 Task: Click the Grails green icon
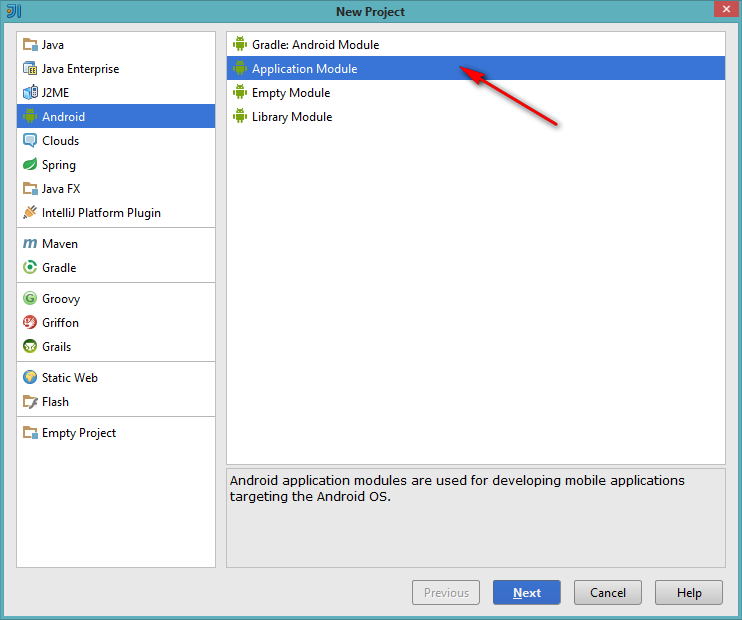pos(30,346)
